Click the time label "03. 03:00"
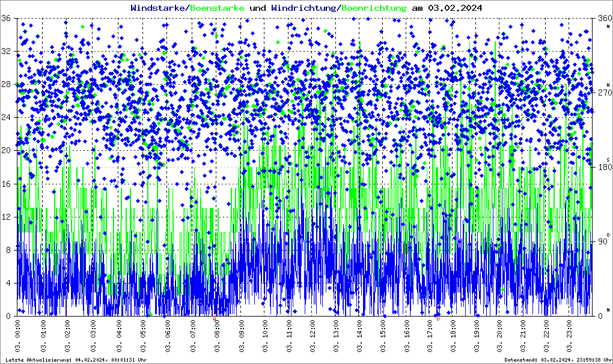Viewport: 613px width, 364px height. tap(93, 336)
